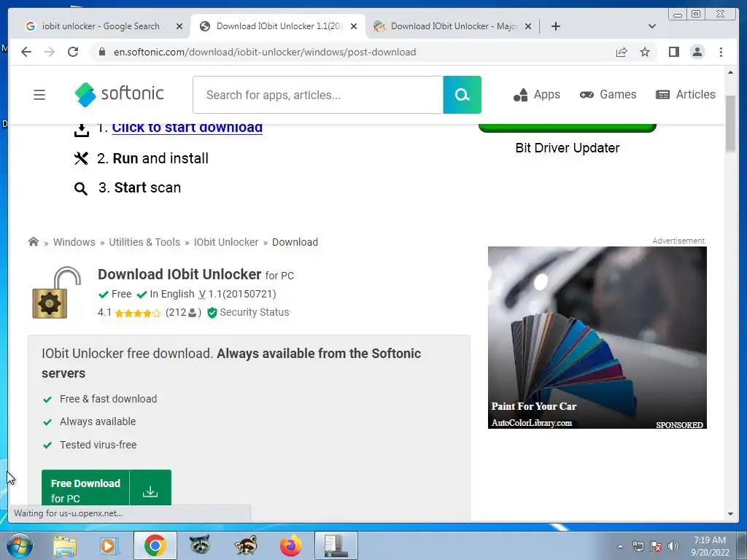
Task: Reload the Softonic page
Action: 73,52
